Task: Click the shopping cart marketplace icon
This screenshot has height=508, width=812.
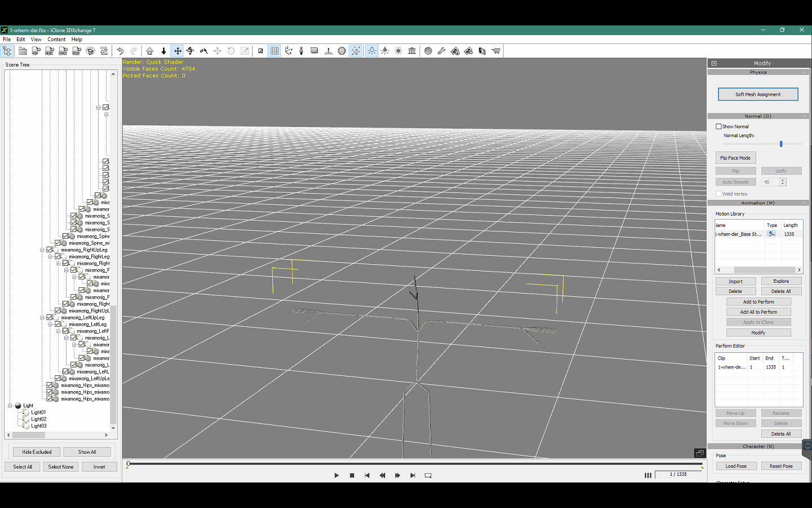Action: 496,51
